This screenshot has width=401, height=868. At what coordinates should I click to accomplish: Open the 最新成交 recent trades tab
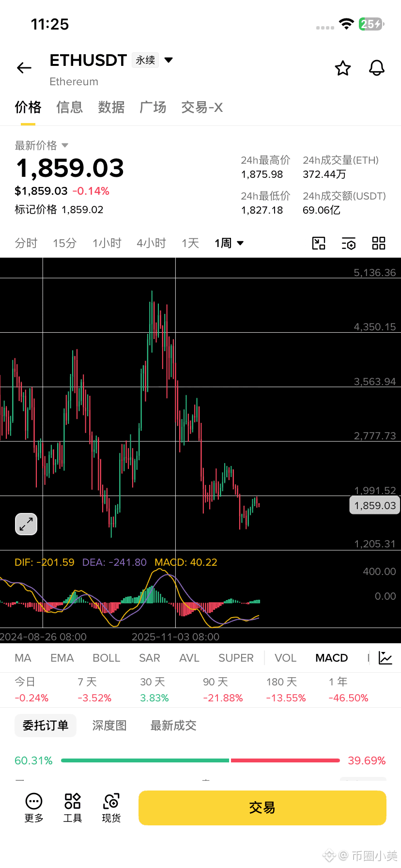click(173, 726)
